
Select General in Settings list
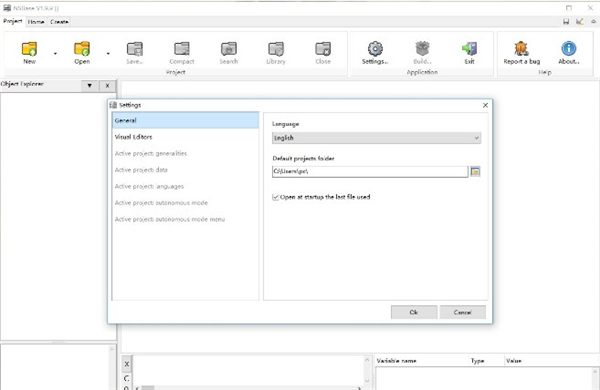[186, 120]
